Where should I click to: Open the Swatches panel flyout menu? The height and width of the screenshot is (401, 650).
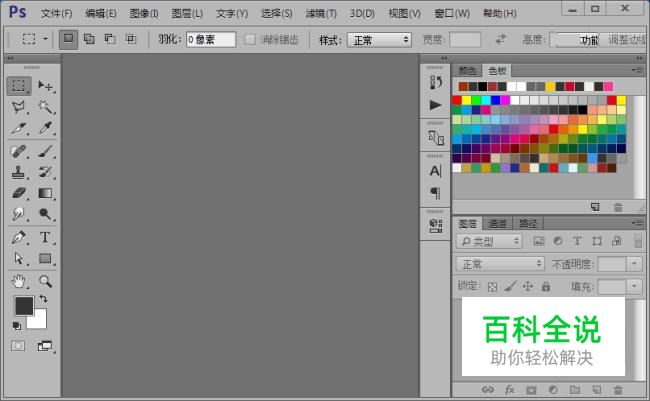click(x=638, y=70)
